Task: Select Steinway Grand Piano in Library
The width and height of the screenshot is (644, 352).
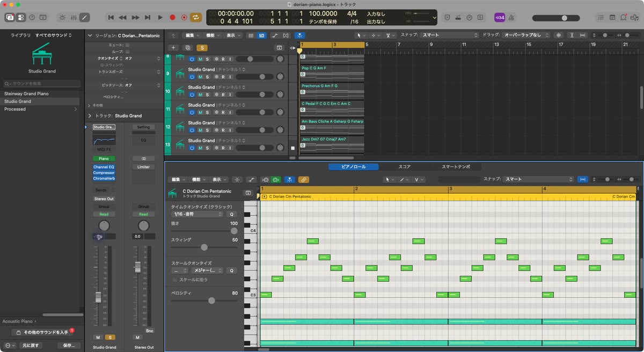Action: tap(40, 93)
